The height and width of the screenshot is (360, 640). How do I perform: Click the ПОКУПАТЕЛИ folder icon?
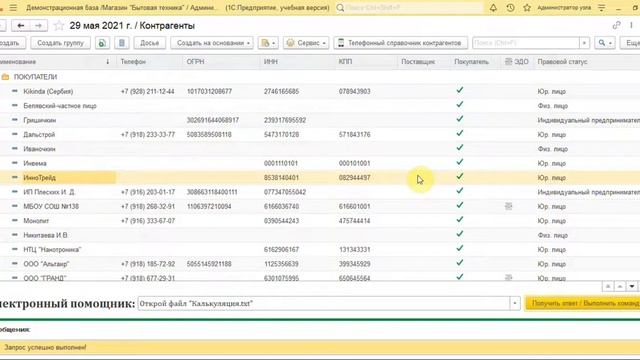point(5,77)
